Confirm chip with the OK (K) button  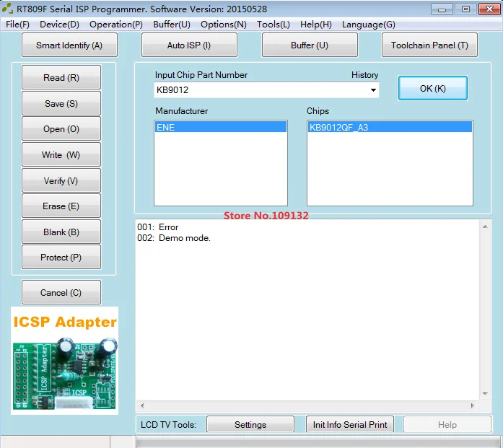(433, 88)
